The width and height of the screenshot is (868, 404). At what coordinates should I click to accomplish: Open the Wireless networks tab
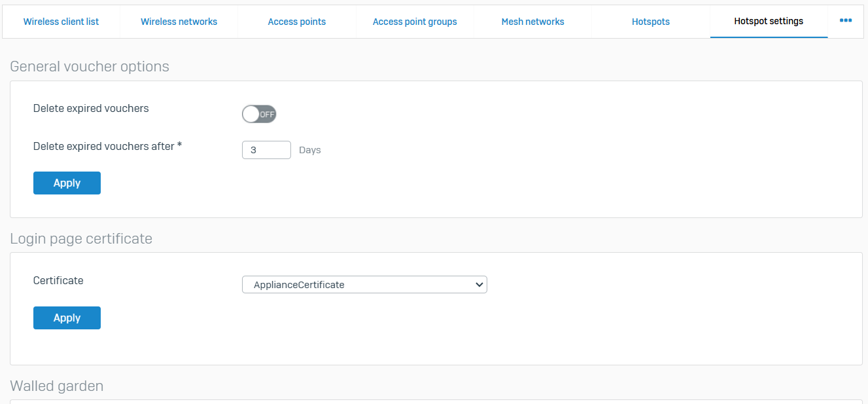[x=179, y=22]
